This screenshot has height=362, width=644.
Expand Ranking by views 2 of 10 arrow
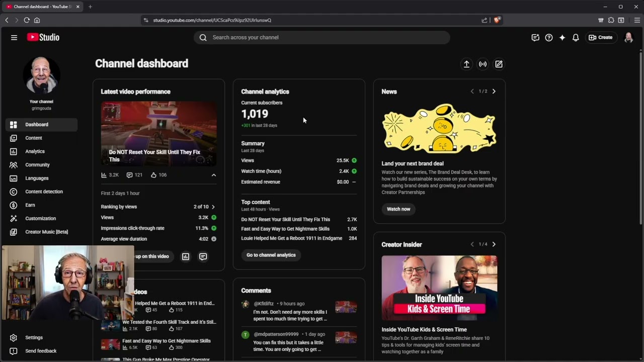[213, 207]
